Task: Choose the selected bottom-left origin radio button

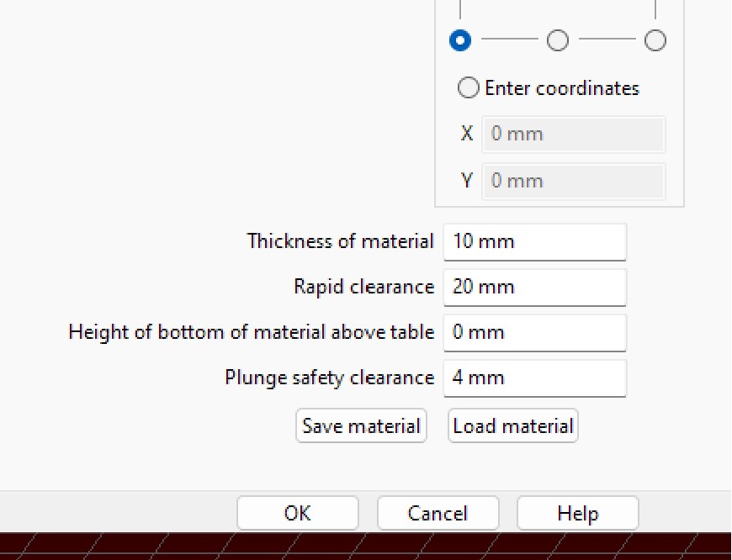Action: point(460,40)
